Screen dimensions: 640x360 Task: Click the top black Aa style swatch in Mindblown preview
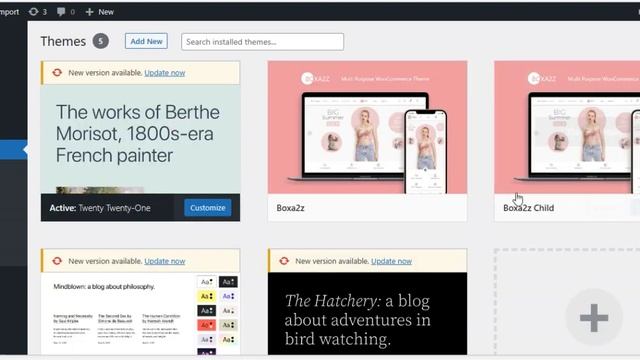coord(228,282)
